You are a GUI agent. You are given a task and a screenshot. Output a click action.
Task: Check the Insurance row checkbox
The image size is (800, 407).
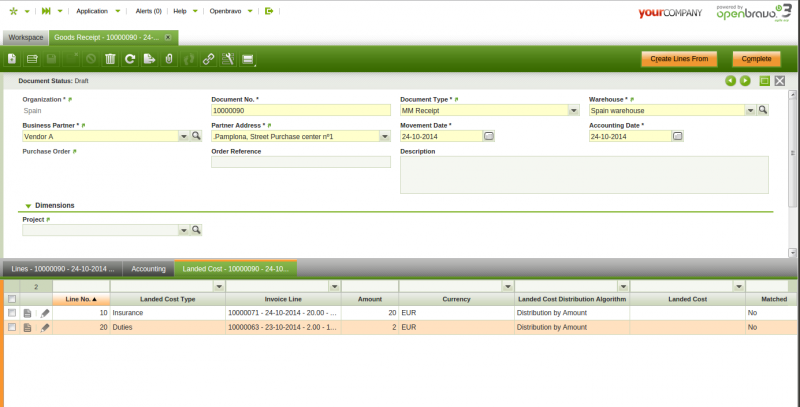pyautogui.click(x=12, y=313)
